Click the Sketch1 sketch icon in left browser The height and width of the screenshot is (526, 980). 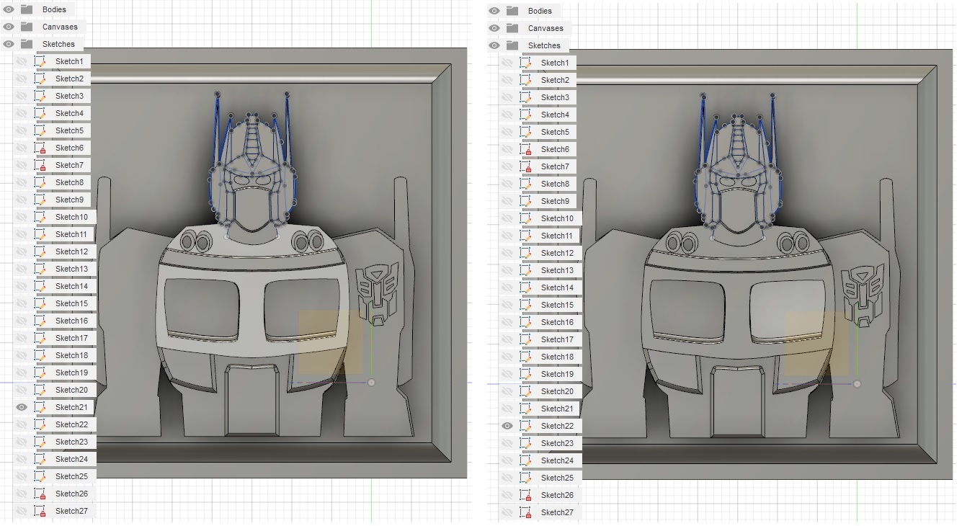tap(41, 61)
